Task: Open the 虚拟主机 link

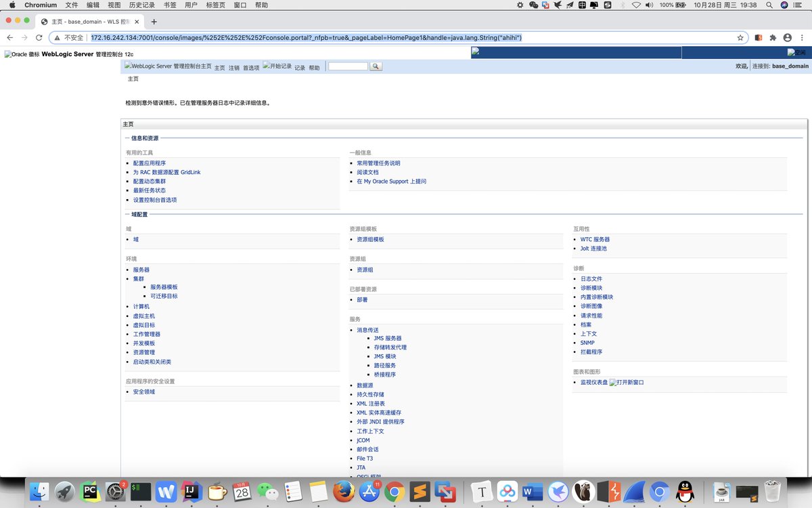Action: [144, 316]
